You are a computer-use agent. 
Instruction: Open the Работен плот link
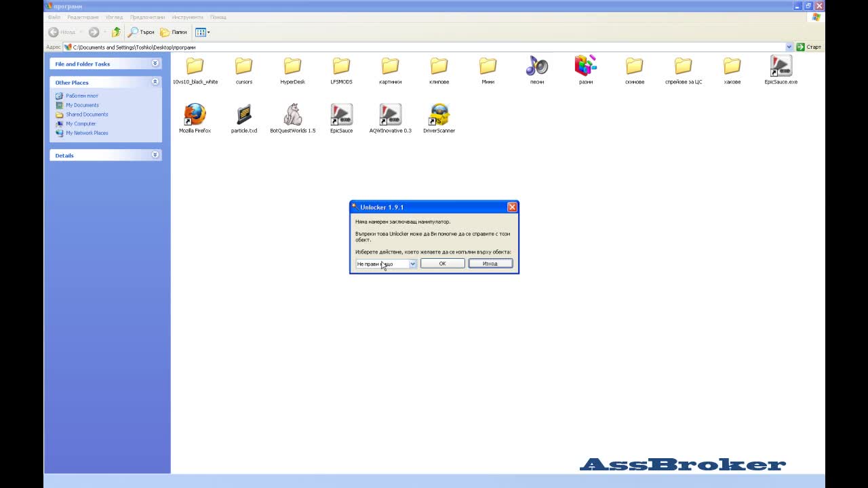82,96
